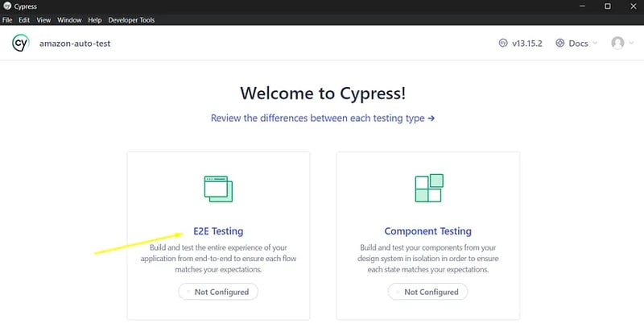Screen dimensions: 644x328
Task: Click Not Configured under Component Testing
Action: click(428, 292)
